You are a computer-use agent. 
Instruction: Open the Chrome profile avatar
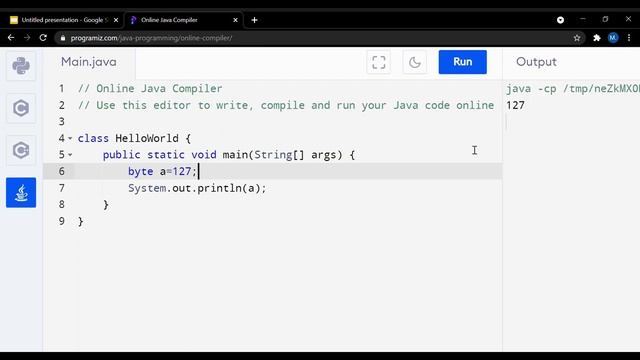click(x=613, y=38)
